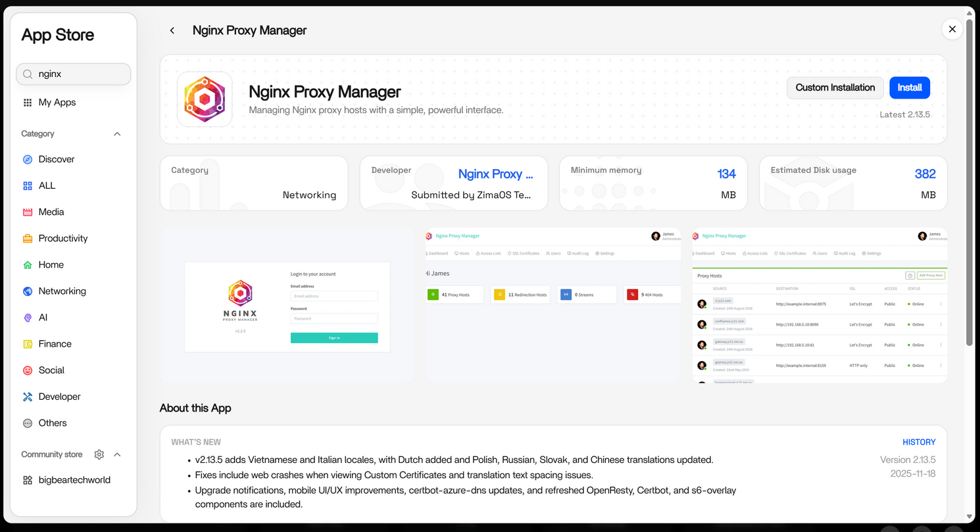Viewport: 980px width, 532px height.
Task: Open the bigbeartechworld community store
Action: 74,480
